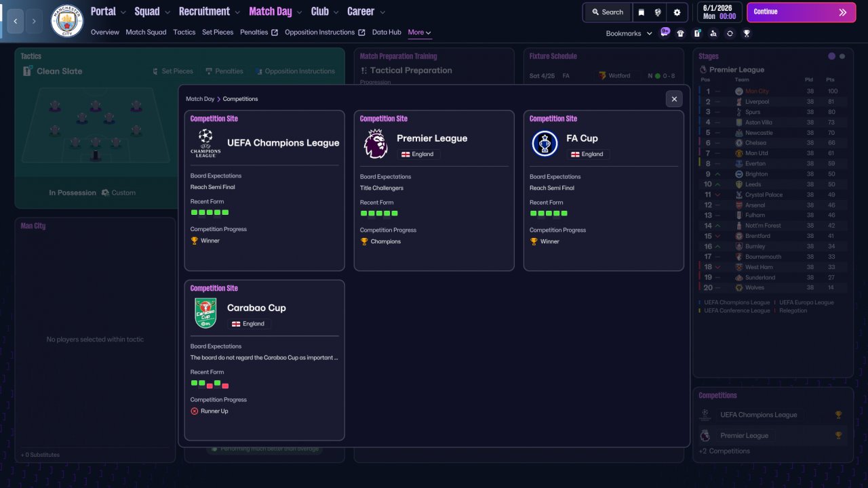Click the +2 Competitions text
Viewport: 868px width, 488px height.
724,451
